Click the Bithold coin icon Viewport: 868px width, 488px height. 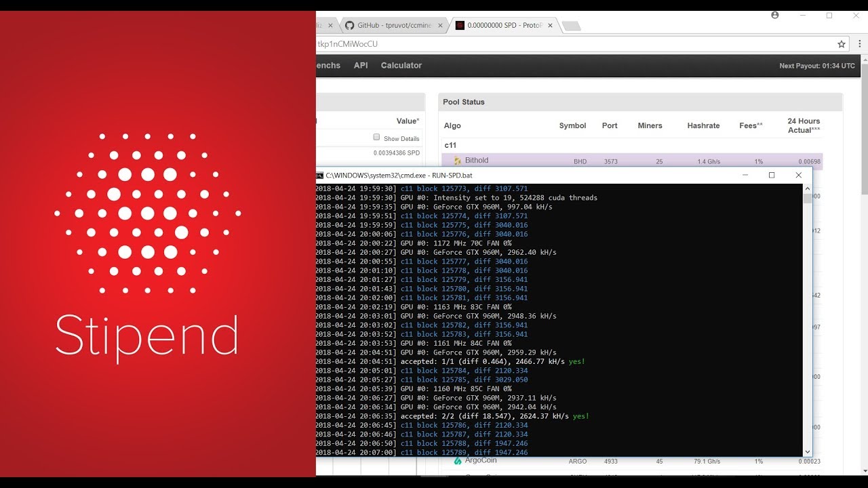(458, 161)
